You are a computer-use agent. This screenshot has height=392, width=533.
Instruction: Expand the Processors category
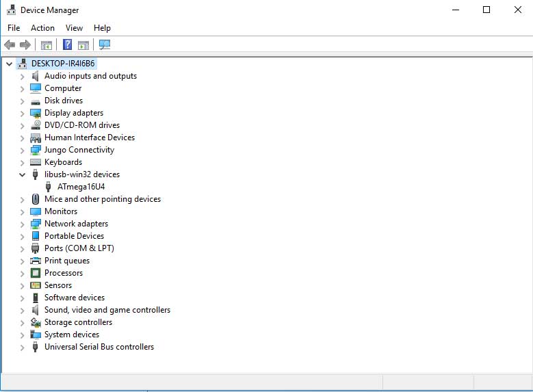point(23,274)
